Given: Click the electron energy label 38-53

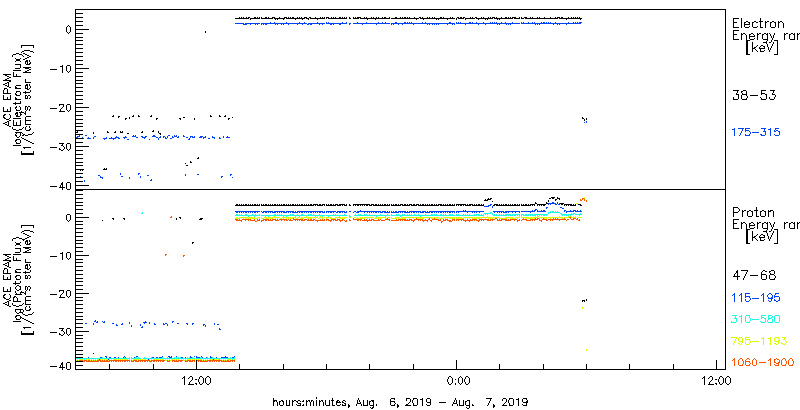Looking at the screenshot, I should point(754,95).
